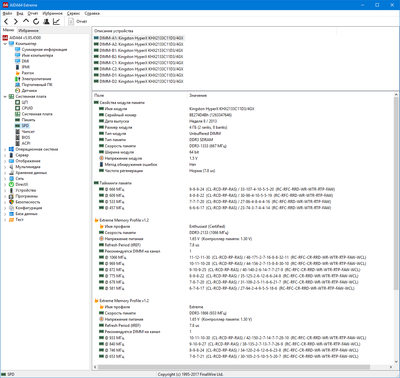400x378 pixels.
Task: Expand the Тест tree node
Action: [5, 220]
